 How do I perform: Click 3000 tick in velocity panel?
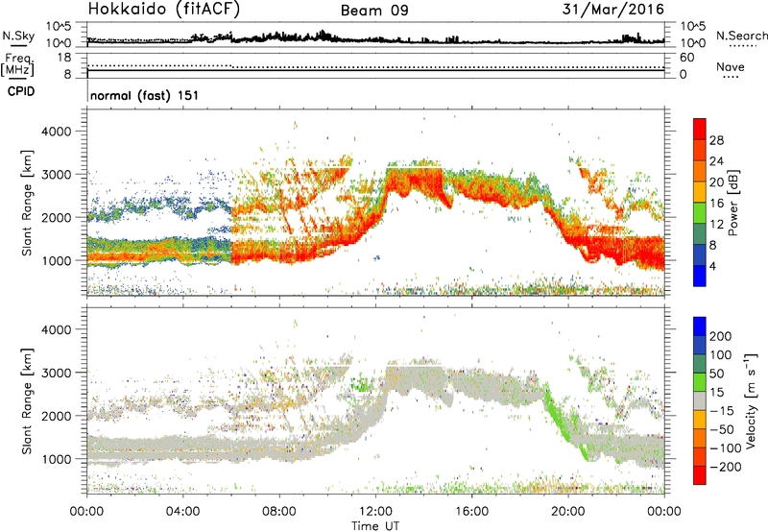[x=56, y=373]
